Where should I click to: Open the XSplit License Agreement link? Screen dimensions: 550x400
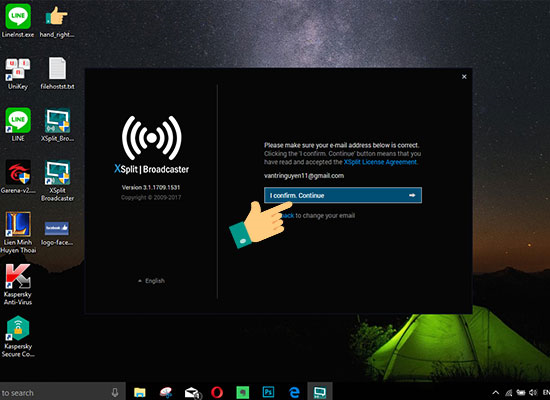tap(380, 162)
